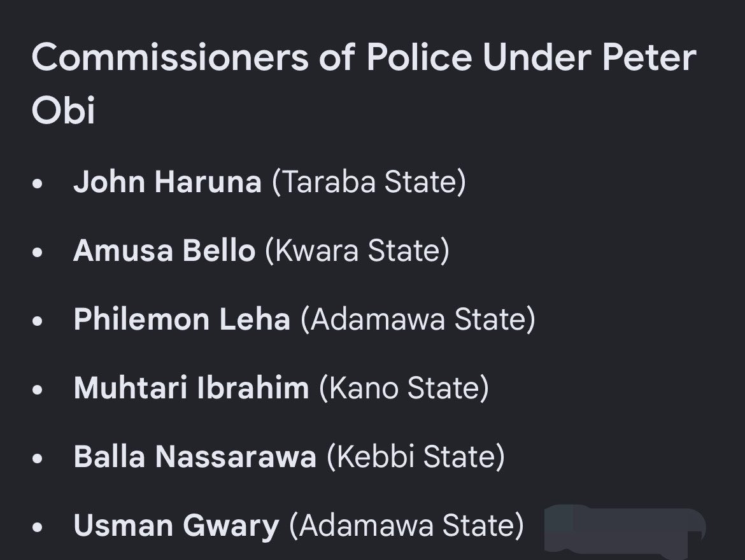The image size is (745, 560).
Task: Select the bold name Balla Nassarawa
Action: [x=195, y=457]
